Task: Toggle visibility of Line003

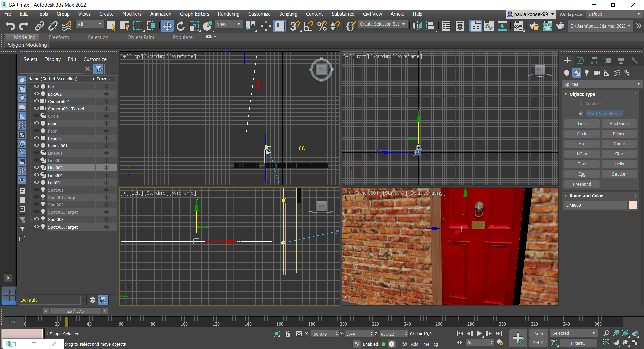Action: pyautogui.click(x=36, y=168)
